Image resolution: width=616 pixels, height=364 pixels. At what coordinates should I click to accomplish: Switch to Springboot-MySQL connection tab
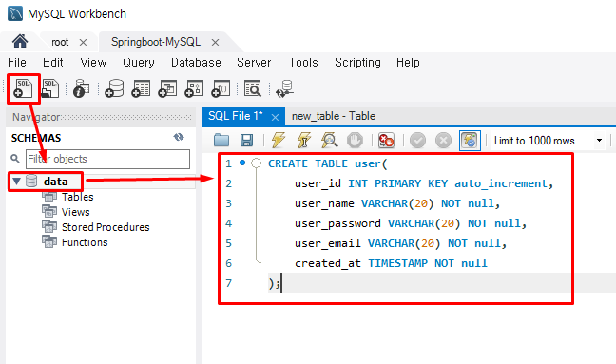pyautogui.click(x=156, y=42)
